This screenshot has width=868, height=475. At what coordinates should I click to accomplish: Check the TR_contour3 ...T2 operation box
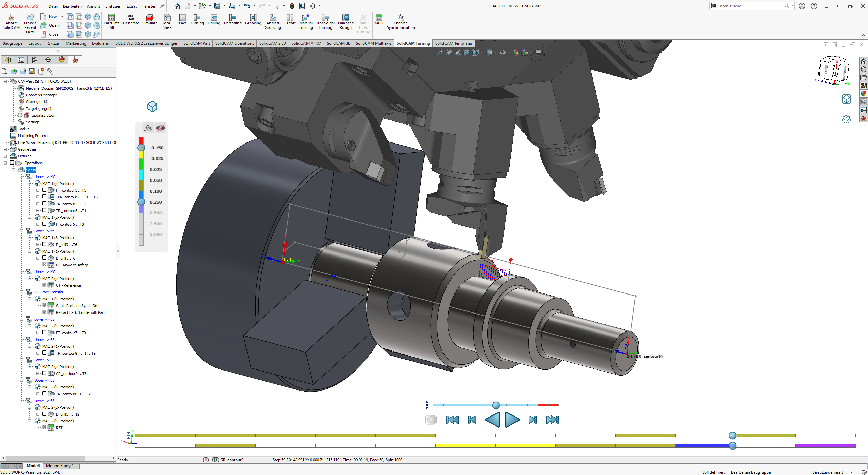(x=44, y=204)
